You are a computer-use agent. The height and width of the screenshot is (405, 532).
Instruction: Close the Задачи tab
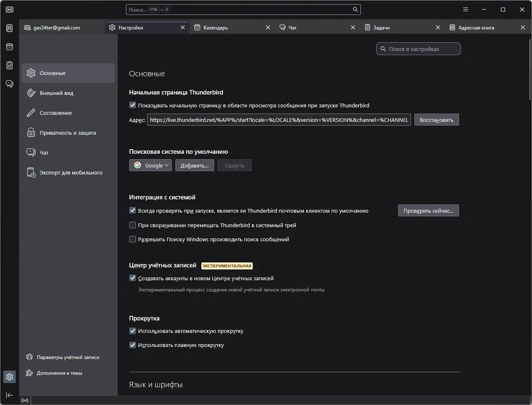(x=438, y=28)
